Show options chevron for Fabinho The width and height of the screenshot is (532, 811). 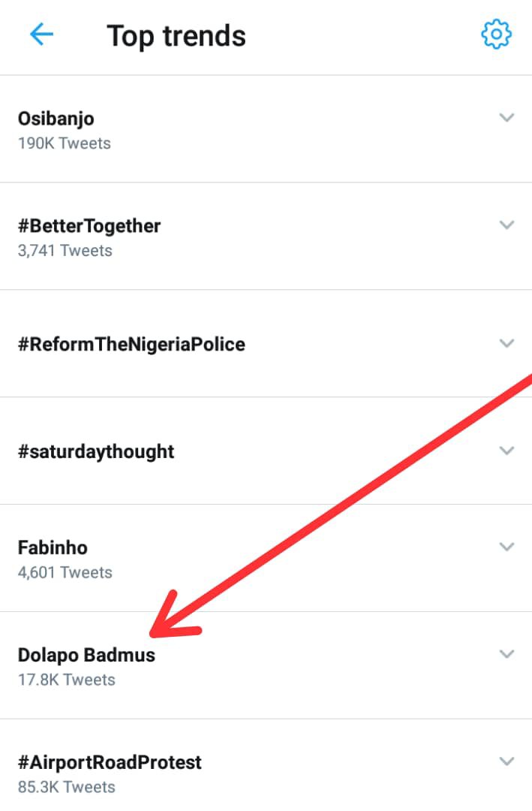(507, 547)
